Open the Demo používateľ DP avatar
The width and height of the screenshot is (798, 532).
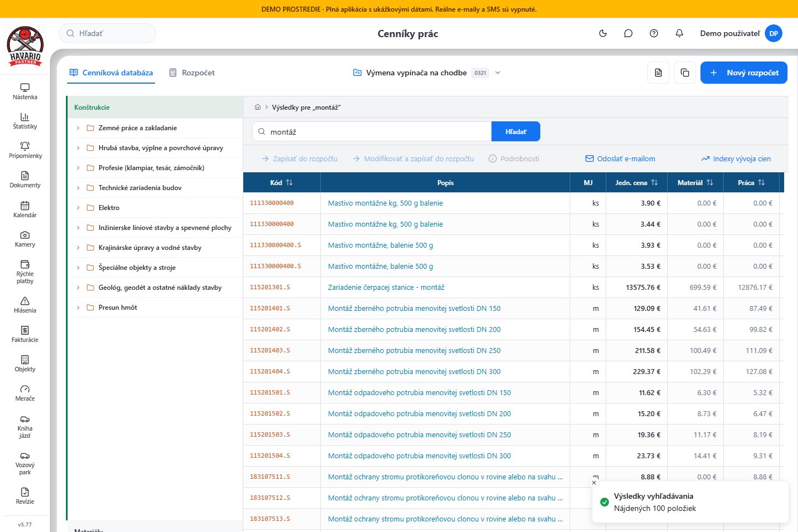[x=774, y=33]
